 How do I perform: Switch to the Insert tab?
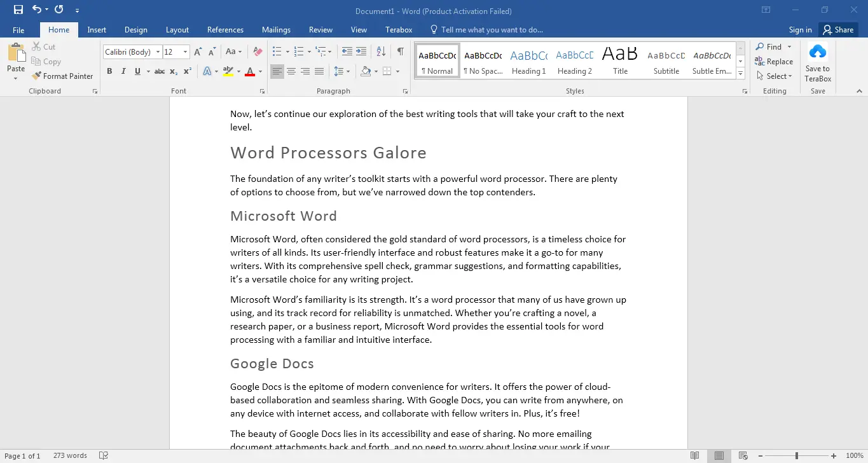[x=97, y=30]
